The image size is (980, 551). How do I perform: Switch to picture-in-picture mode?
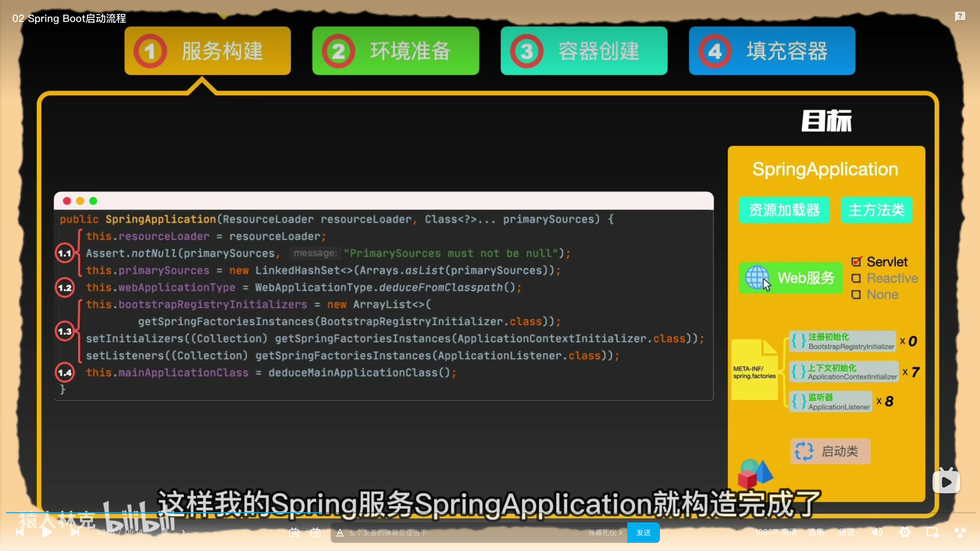[933, 532]
